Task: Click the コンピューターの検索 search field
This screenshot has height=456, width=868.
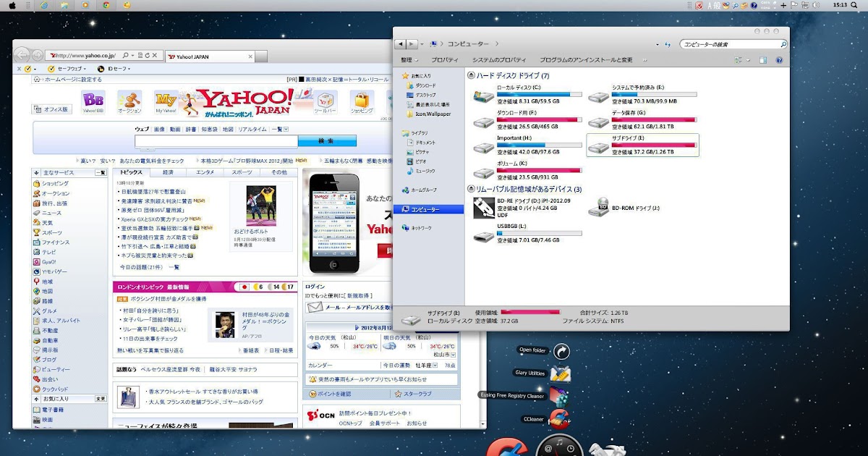Action: tap(733, 44)
